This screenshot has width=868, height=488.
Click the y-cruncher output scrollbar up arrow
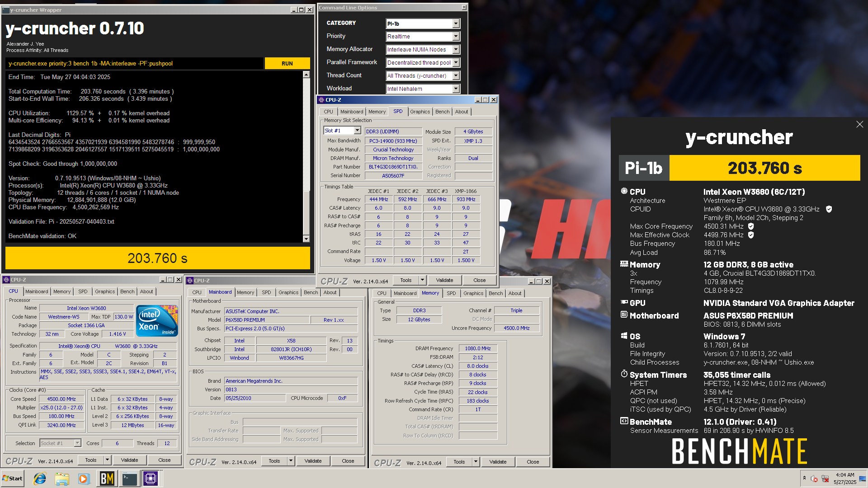[x=306, y=75]
